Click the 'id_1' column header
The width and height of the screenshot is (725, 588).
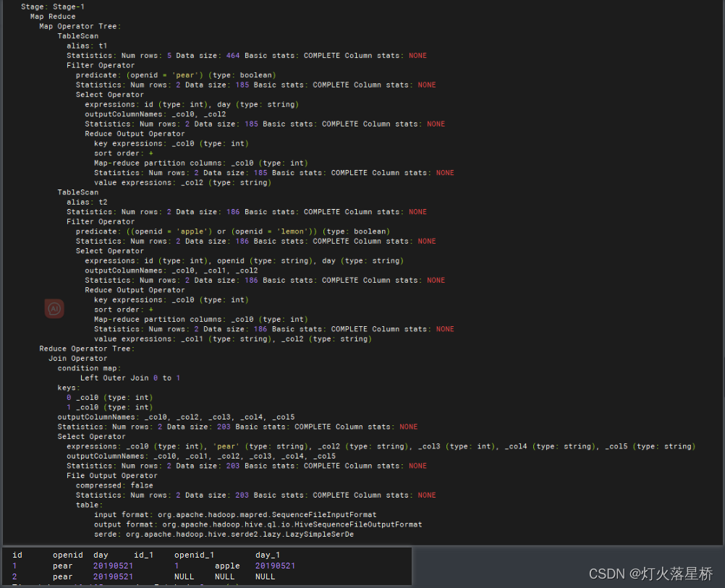(x=144, y=555)
